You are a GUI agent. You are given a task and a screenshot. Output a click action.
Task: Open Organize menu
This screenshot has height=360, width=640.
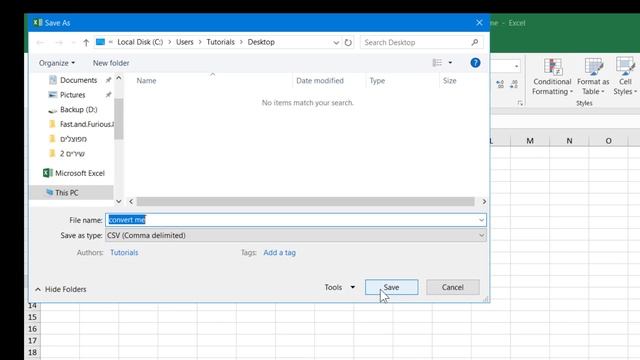coord(57,63)
